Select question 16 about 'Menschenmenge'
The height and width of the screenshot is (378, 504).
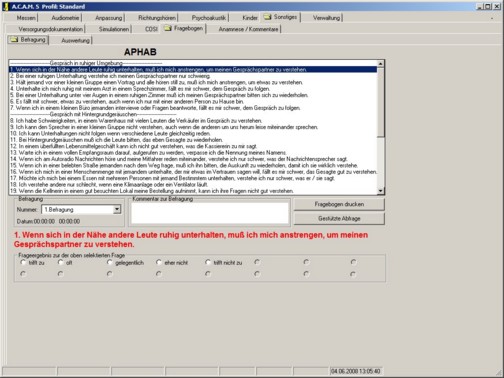coord(193,172)
